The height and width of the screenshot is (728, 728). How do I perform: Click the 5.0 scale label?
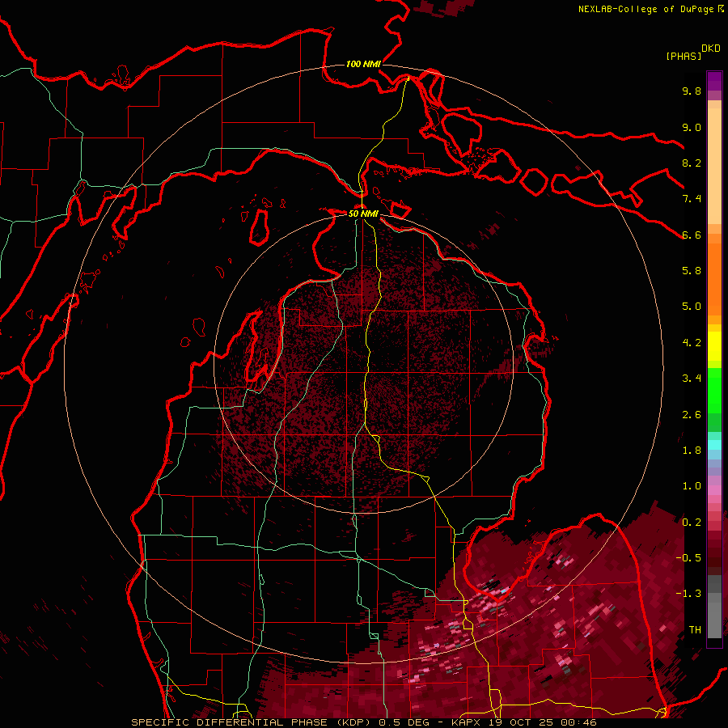(x=692, y=307)
